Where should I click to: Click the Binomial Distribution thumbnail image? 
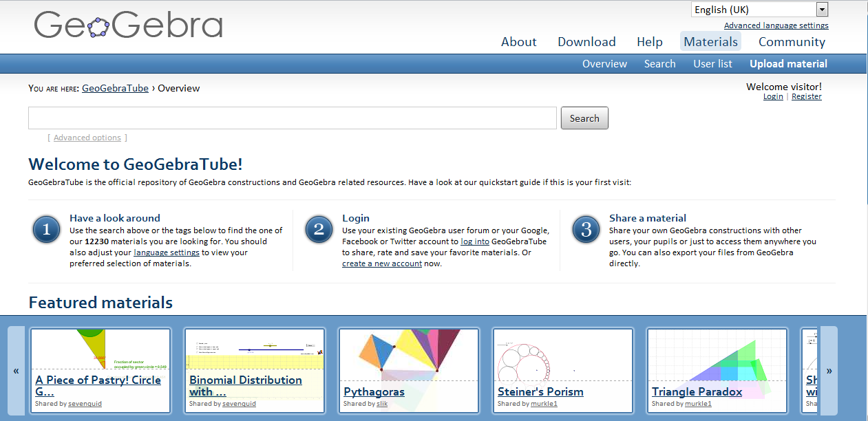(254, 349)
